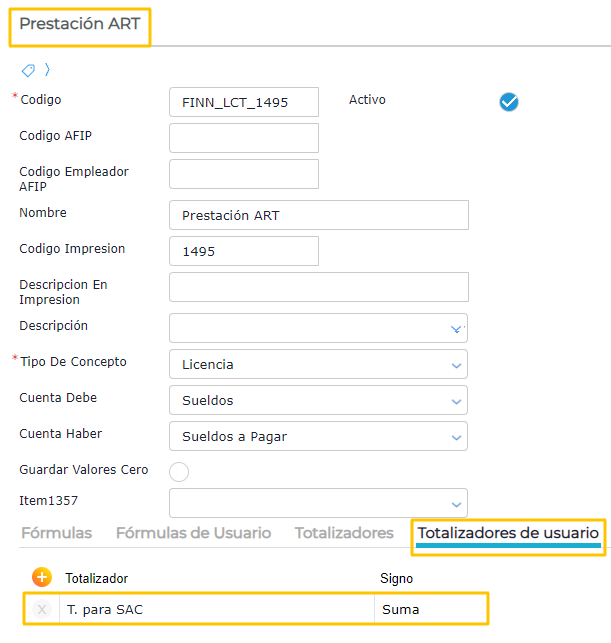611x643 pixels.
Task: Open the Item1357 dropdown
Action: (457, 503)
